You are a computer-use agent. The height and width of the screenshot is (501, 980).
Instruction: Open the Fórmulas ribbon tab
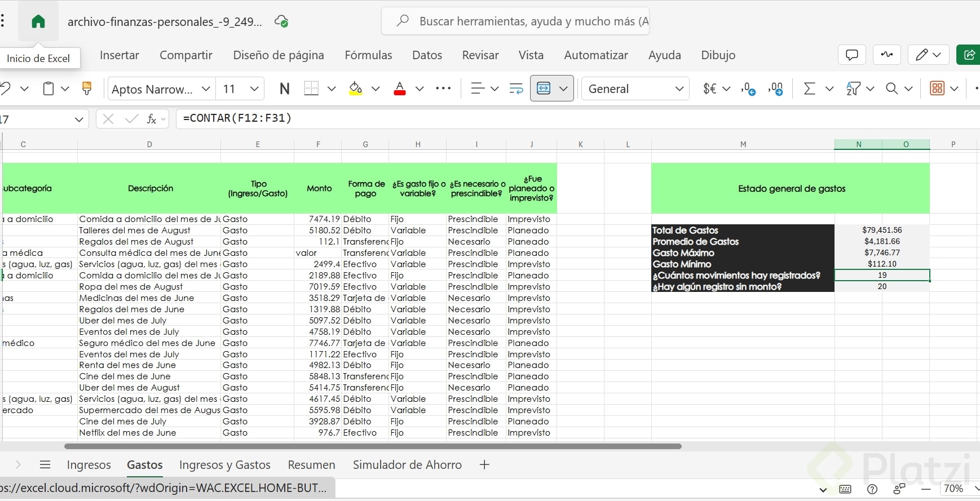[x=368, y=55]
